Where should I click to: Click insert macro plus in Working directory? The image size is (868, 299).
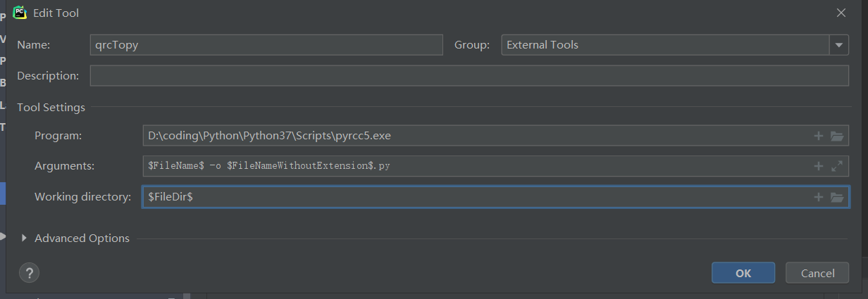[819, 198]
